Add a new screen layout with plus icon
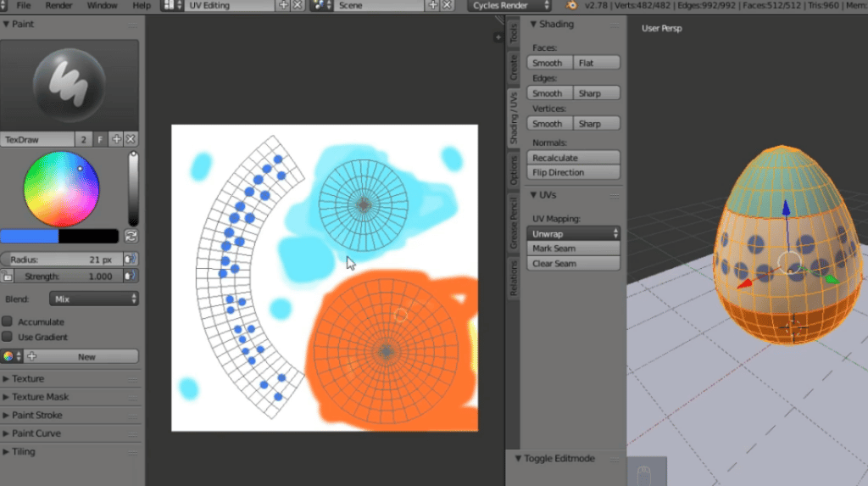Viewport: 868px width, 486px height. coord(283,6)
